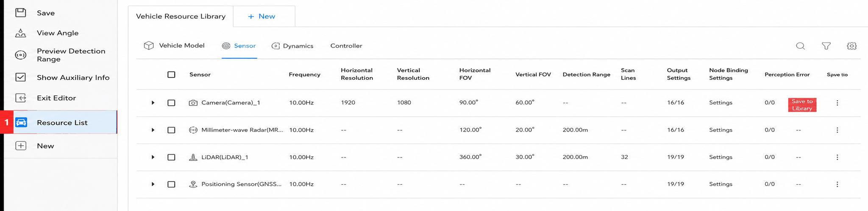Screen dimensions: 868x211
Task: Switch to the Vehicle Model tab
Action: pos(174,45)
